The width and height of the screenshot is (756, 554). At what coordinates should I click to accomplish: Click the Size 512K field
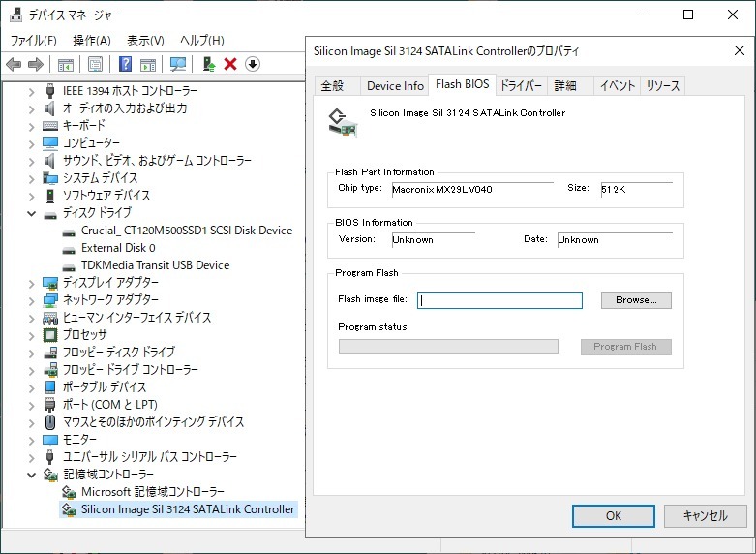click(636, 189)
